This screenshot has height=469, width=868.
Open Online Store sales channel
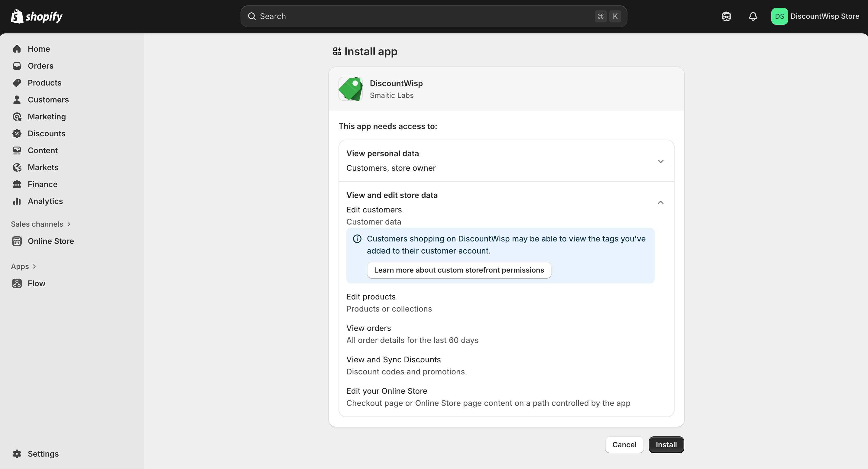coord(50,241)
